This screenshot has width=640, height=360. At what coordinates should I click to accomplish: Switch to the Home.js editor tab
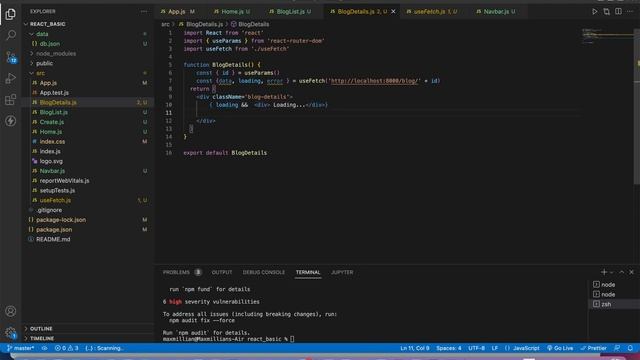pos(233,11)
